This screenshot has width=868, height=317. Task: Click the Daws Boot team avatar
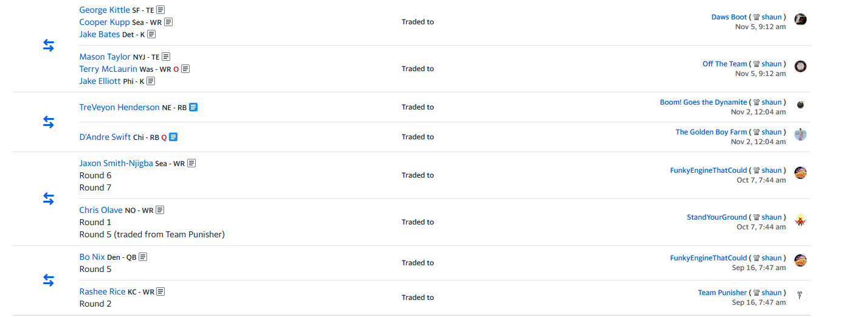tap(801, 19)
